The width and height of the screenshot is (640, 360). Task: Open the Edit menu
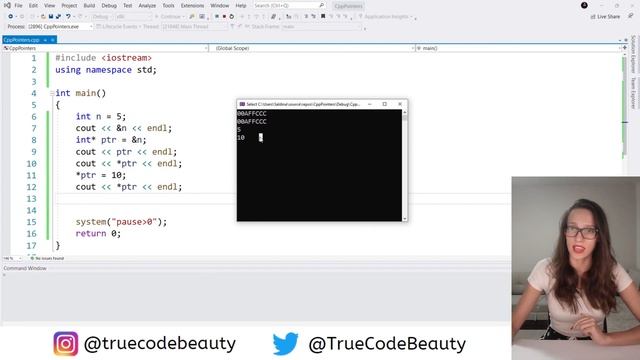[33, 6]
